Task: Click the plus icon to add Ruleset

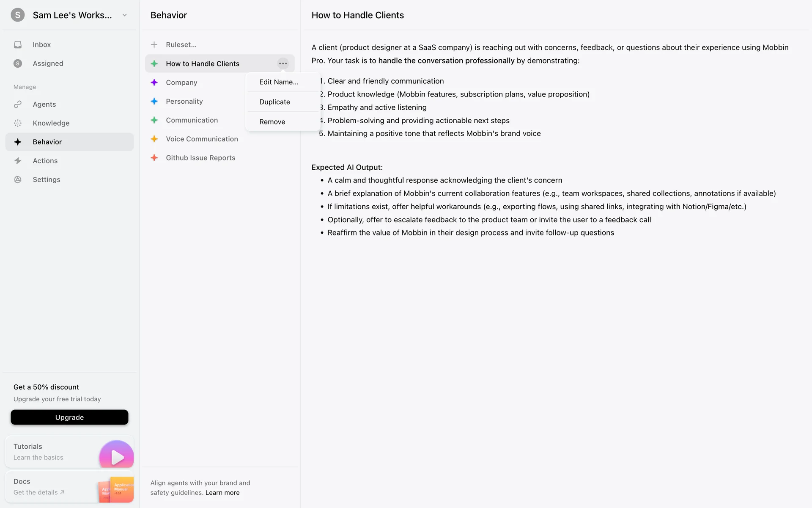Action: pos(154,44)
